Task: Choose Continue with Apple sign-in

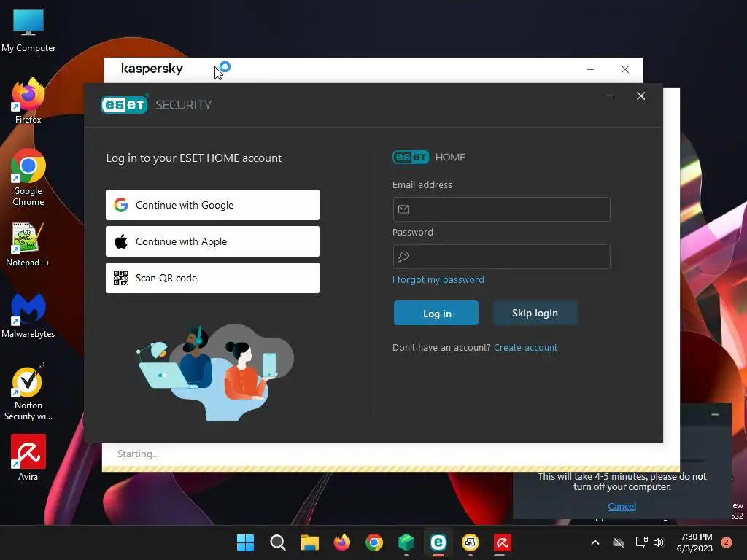Action: [212, 241]
